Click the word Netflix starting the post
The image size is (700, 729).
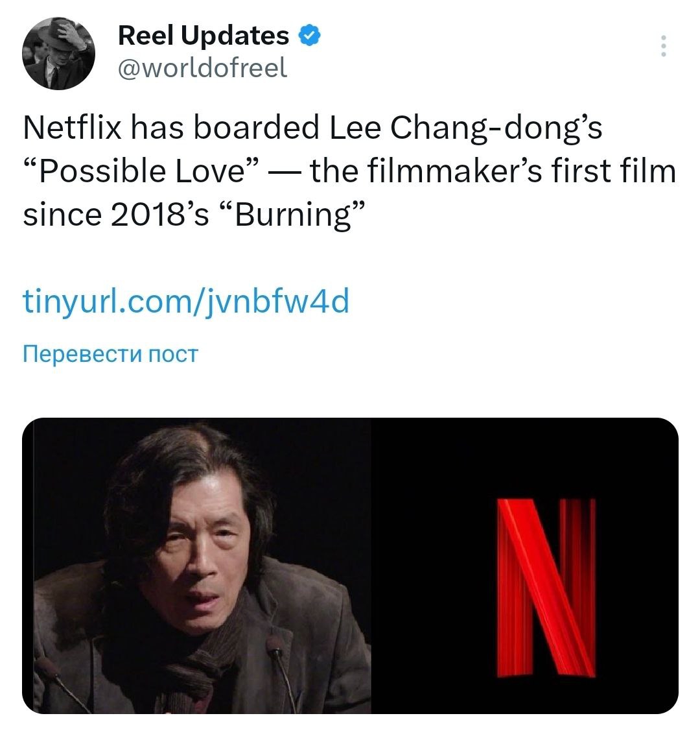click(x=72, y=127)
